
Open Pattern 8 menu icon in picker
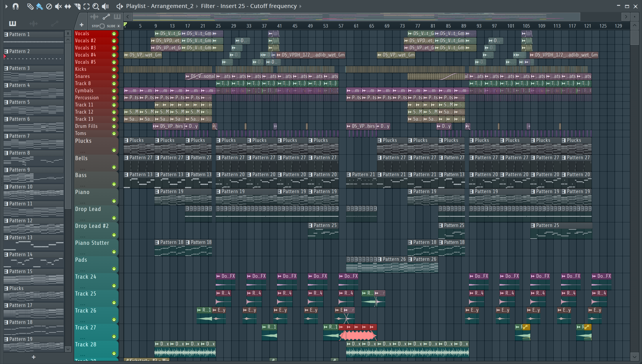6,153
